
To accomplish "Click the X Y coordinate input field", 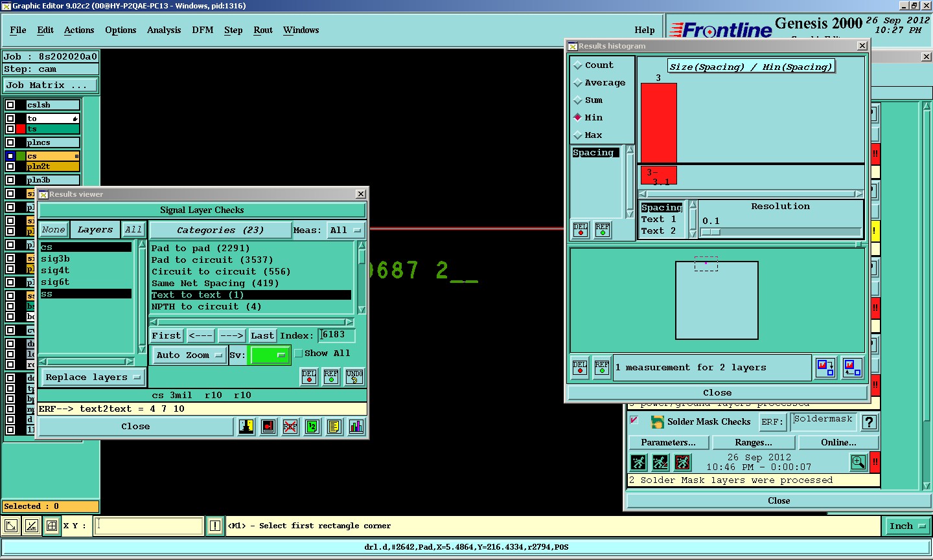I will point(149,526).
